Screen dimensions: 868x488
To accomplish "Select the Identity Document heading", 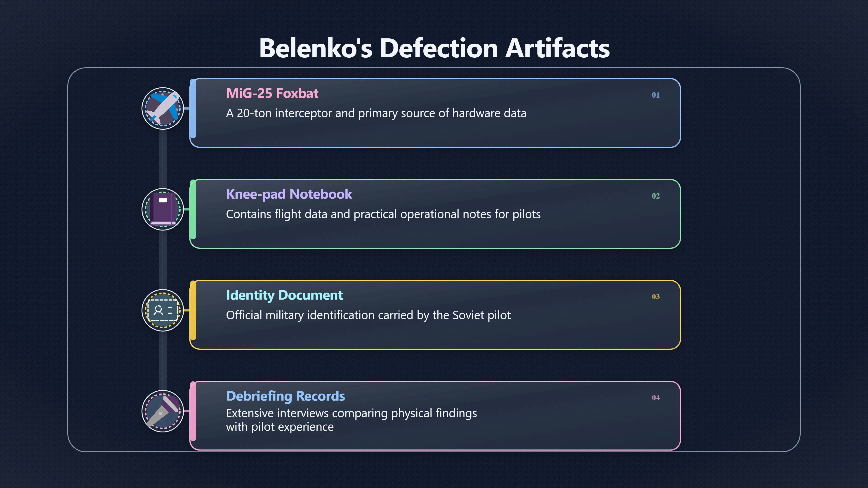I will point(284,295).
